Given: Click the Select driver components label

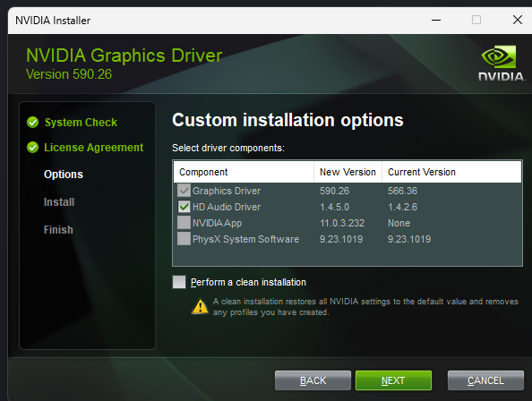Looking at the screenshot, I should (x=228, y=148).
